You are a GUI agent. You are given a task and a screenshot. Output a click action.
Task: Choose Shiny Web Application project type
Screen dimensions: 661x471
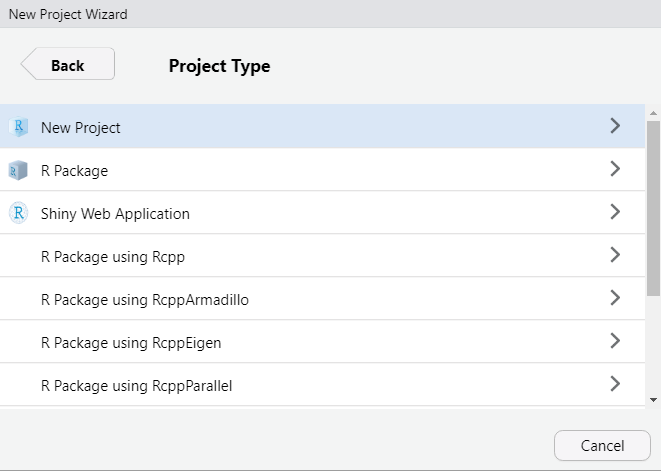(322, 212)
